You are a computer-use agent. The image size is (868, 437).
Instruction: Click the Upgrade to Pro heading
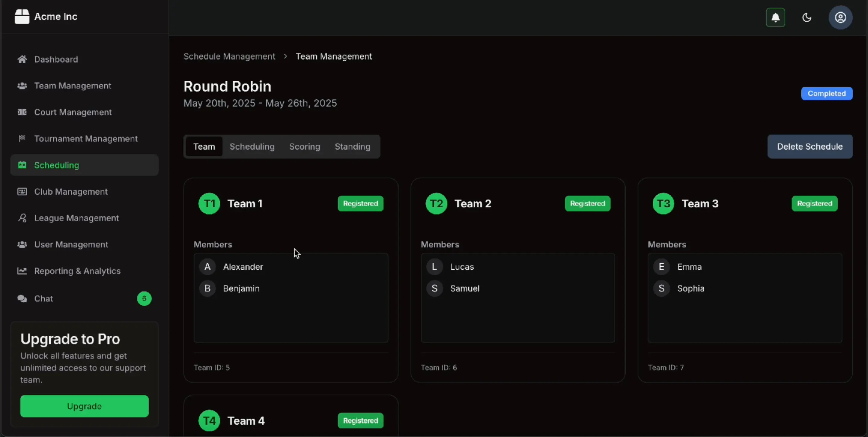click(x=70, y=339)
